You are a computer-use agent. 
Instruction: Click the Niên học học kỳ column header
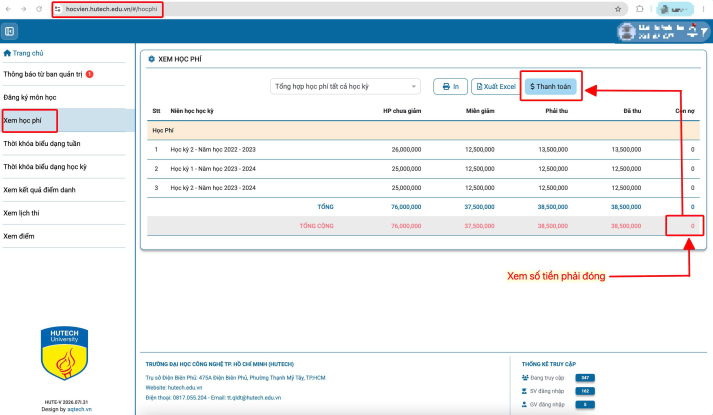pyautogui.click(x=192, y=111)
